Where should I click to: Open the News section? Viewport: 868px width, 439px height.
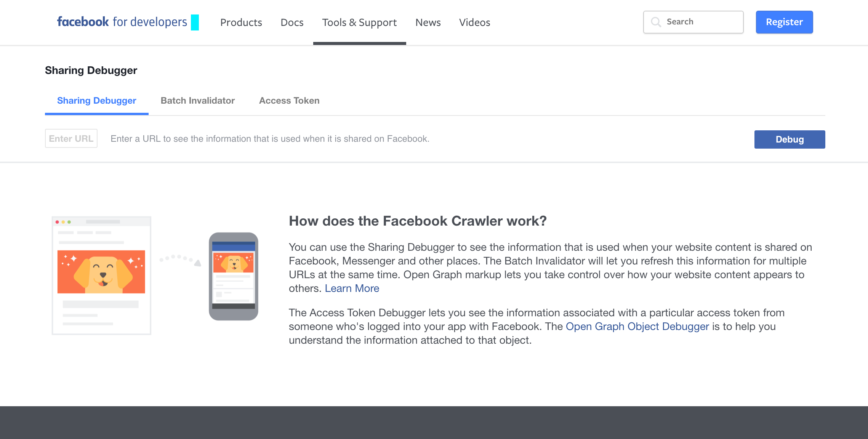click(428, 22)
